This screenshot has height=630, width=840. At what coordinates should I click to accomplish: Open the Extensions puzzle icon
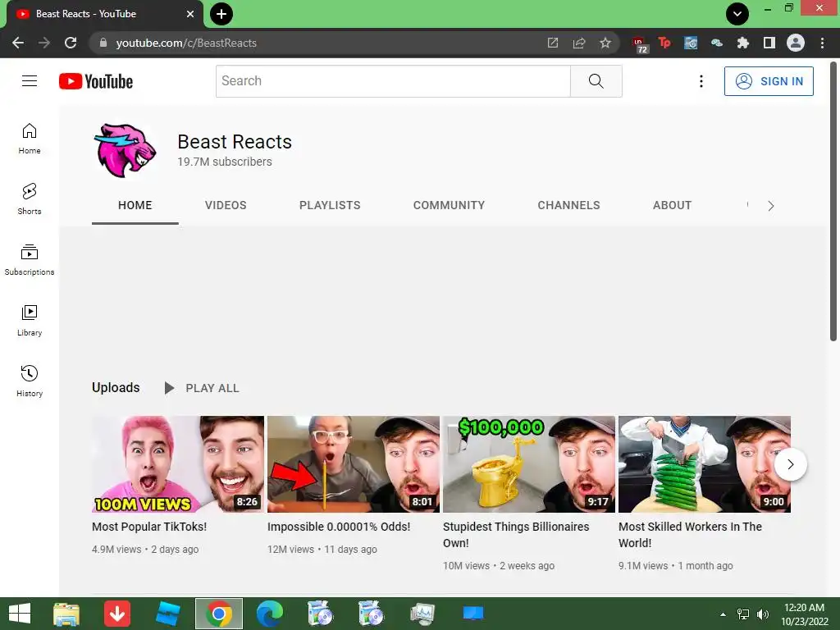point(743,43)
